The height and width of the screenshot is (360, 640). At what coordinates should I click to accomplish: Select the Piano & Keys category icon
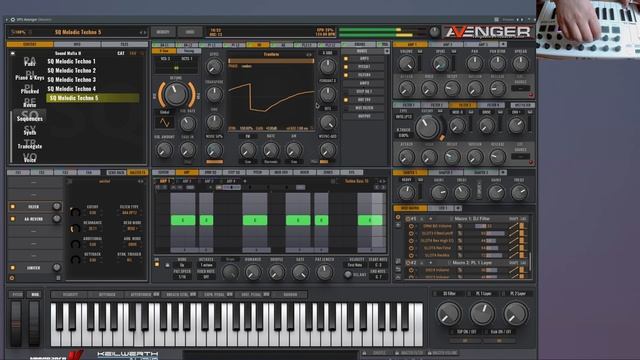pyautogui.click(x=30, y=76)
